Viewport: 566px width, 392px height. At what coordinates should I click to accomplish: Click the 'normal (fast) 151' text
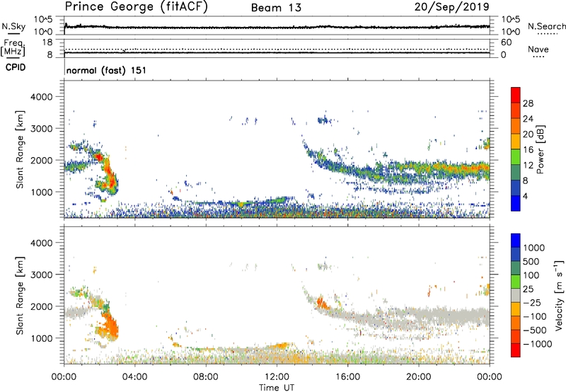pyautogui.click(x=106, y=70)
